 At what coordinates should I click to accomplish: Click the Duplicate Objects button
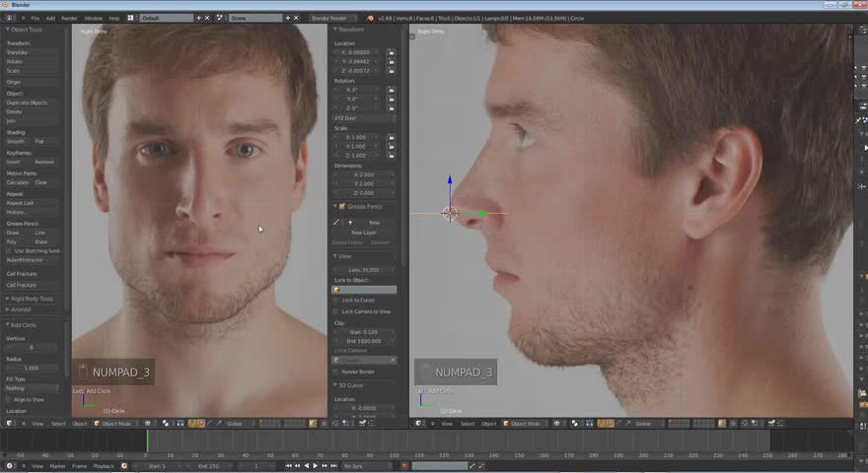tap(28, 102)
